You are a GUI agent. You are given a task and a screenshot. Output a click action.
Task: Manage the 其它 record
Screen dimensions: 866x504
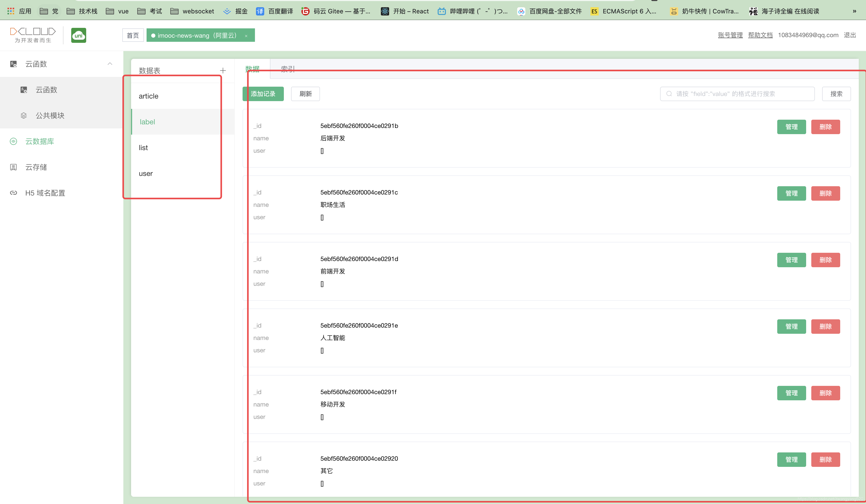click(x=792, y=460)
